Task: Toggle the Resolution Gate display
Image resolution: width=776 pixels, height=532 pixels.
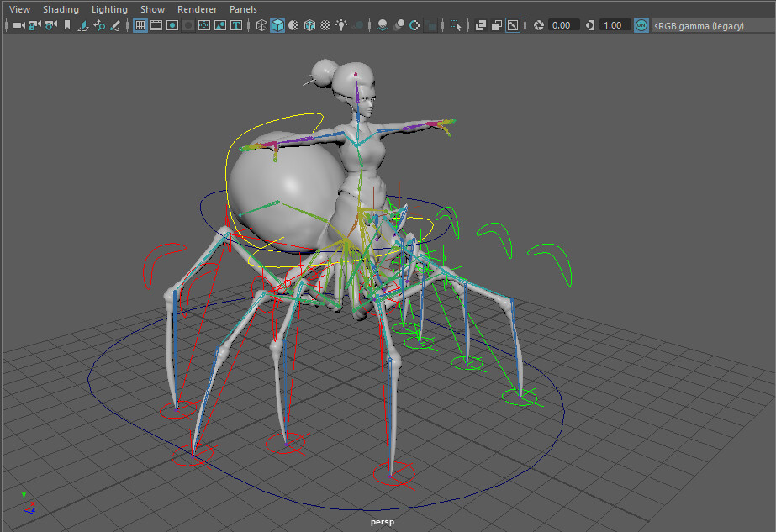Action: (172, 25)
